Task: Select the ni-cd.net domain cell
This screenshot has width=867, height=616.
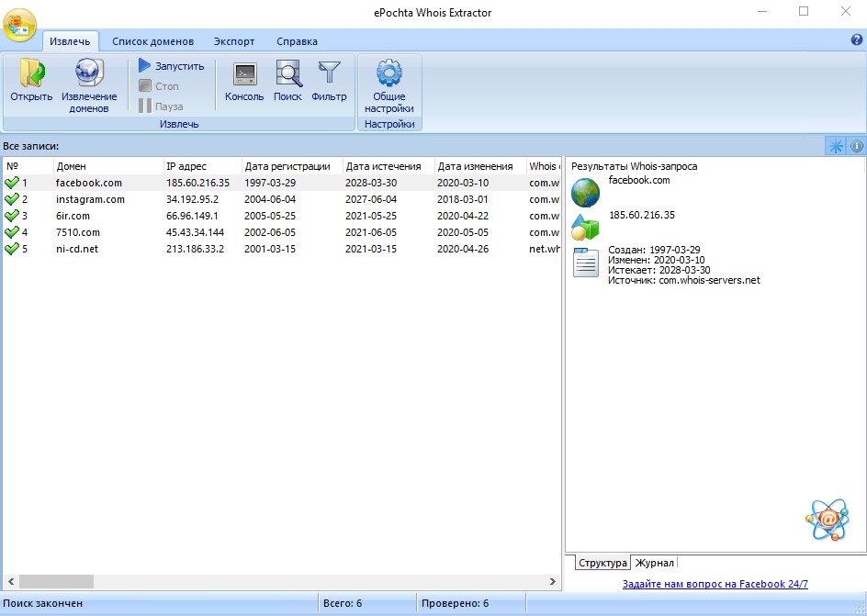Action: click(x=77, y=249)
